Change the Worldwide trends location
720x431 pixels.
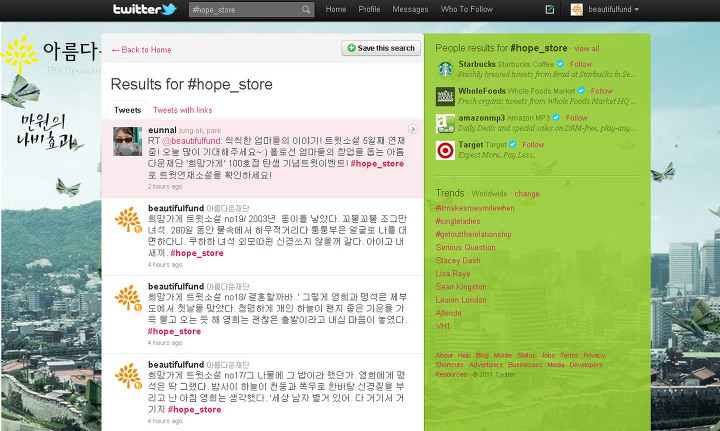pyautogui.click(x=527, y=193)
